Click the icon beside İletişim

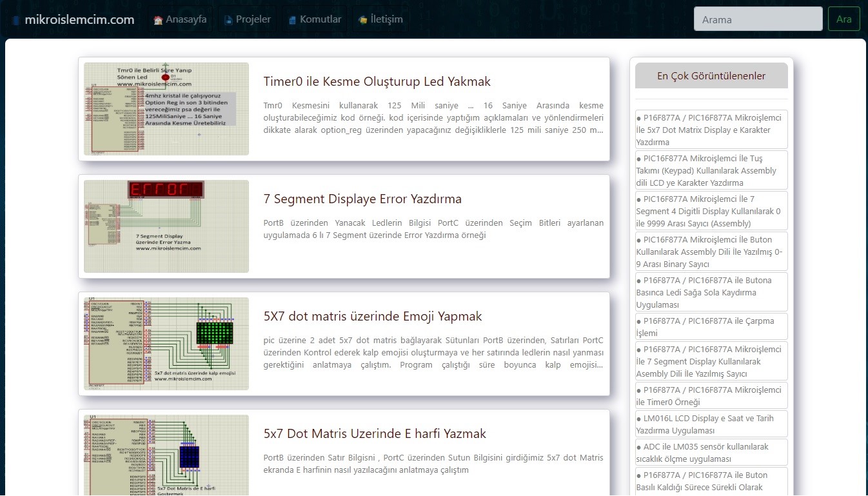[363, 20]
